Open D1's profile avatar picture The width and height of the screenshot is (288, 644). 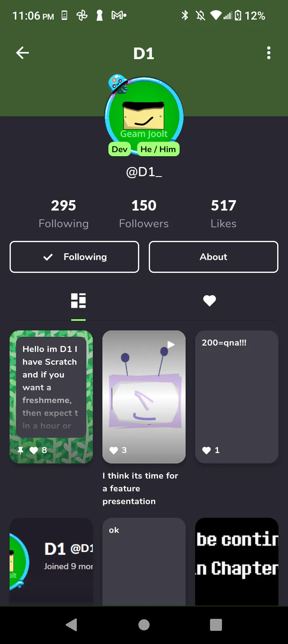point(144,116)
